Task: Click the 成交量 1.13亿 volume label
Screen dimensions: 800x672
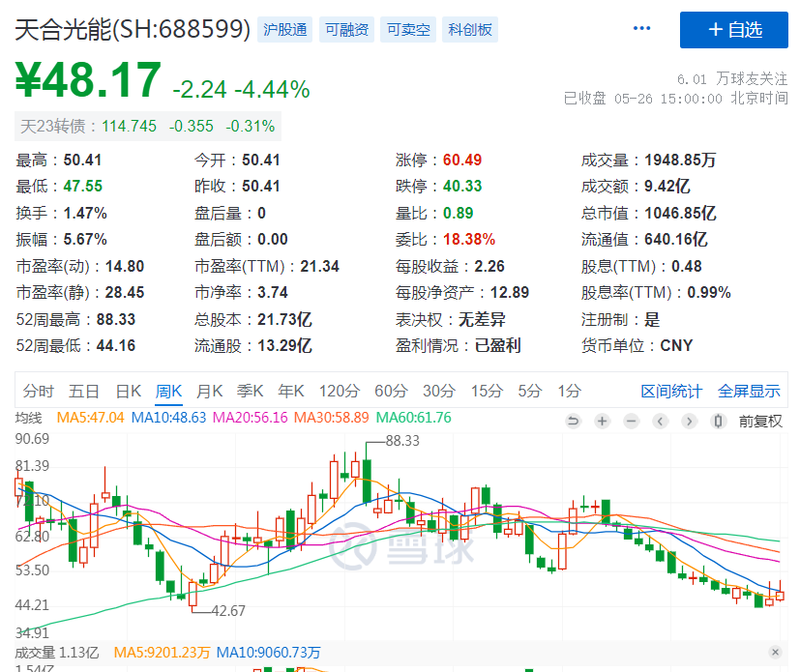Action: tap(57, 652)
